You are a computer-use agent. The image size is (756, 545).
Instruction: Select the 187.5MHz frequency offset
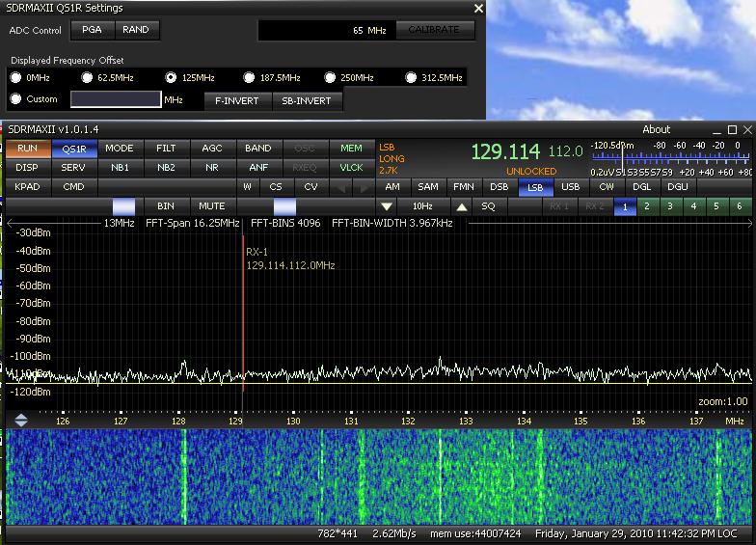pos(249,77)
